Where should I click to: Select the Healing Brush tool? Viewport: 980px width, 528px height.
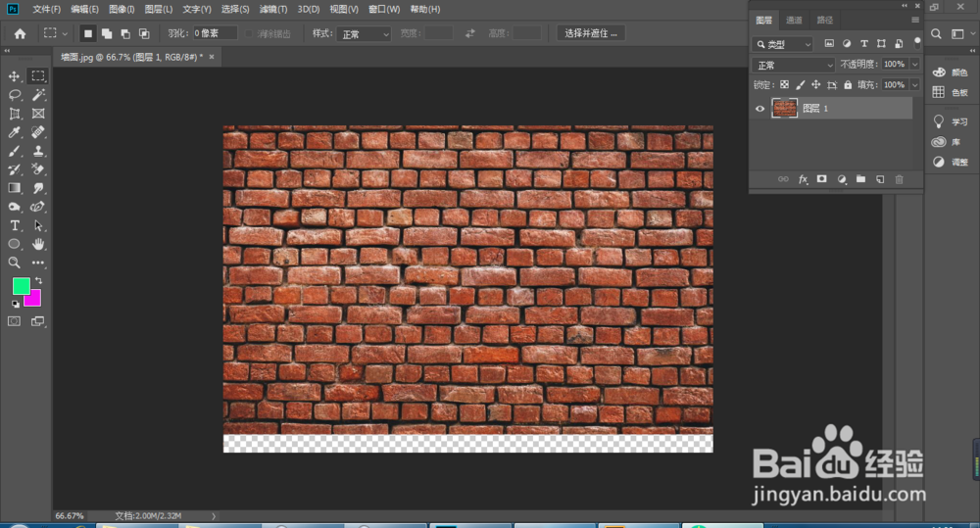pyautogui.click(x=38, y=132)
